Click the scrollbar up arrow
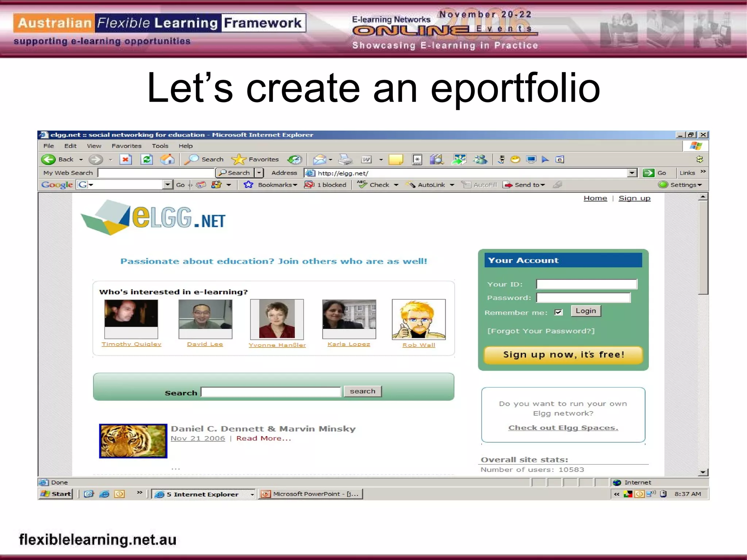 703,197
